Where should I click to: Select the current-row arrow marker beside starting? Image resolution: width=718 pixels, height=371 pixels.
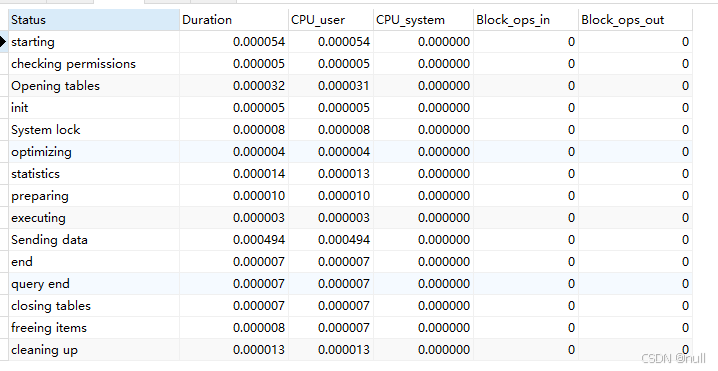click(x=4, y=42)
